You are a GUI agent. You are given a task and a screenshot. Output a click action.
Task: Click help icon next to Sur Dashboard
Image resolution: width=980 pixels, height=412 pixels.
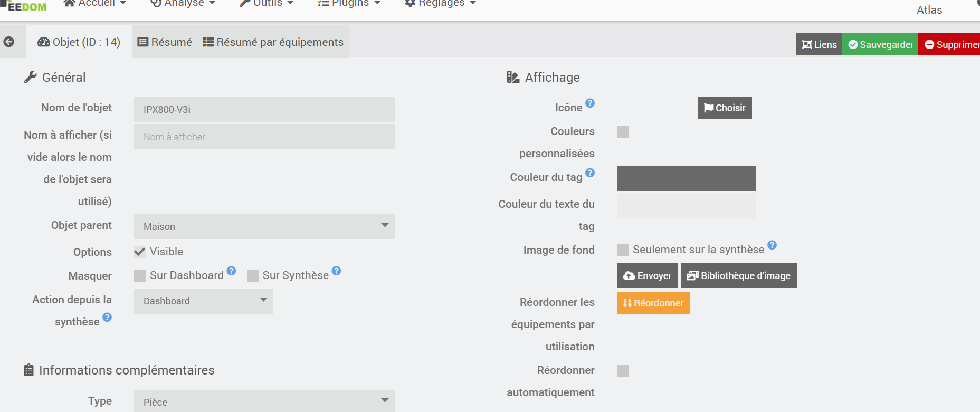tap(231, 271)
